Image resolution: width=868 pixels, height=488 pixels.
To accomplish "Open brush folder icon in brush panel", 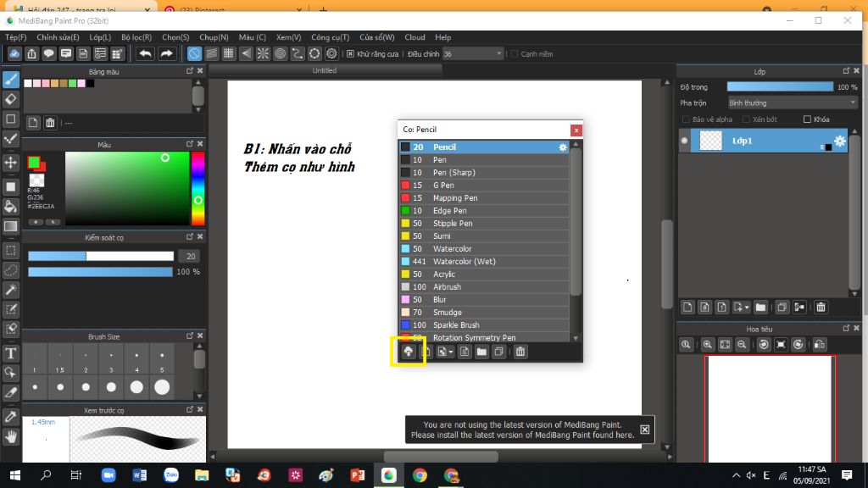I will [481, 352].
